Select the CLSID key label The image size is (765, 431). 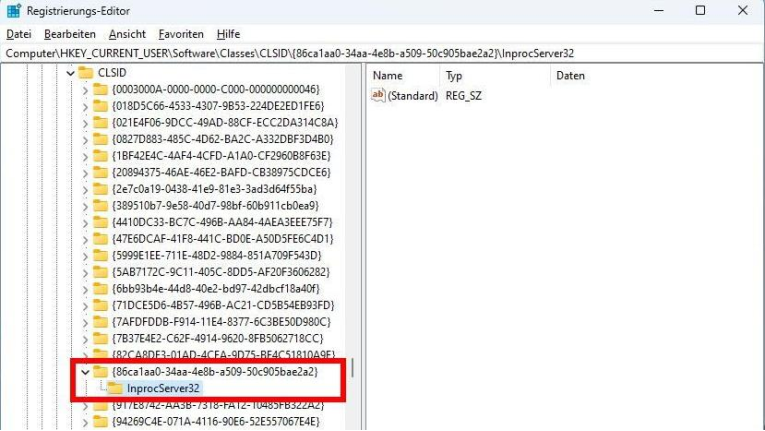112,73
